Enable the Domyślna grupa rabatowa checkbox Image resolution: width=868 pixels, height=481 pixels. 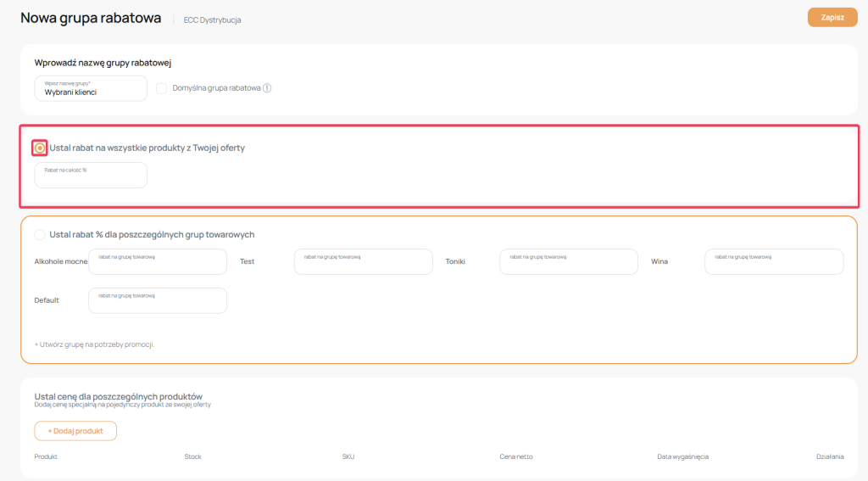click(161, 87)
